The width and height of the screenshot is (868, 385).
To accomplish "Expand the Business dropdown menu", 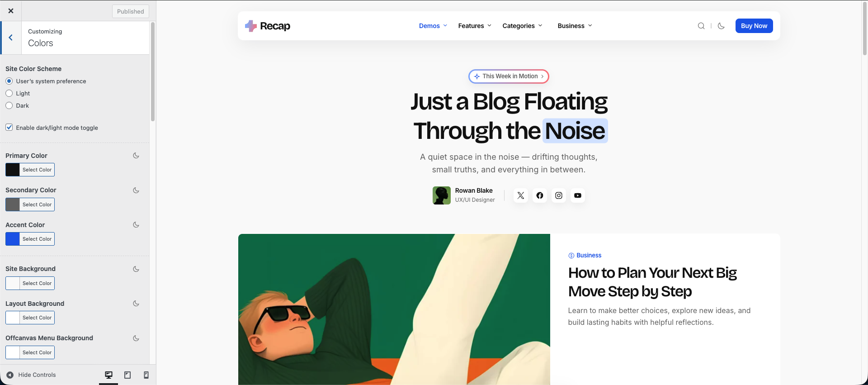I will pos(574,26).
